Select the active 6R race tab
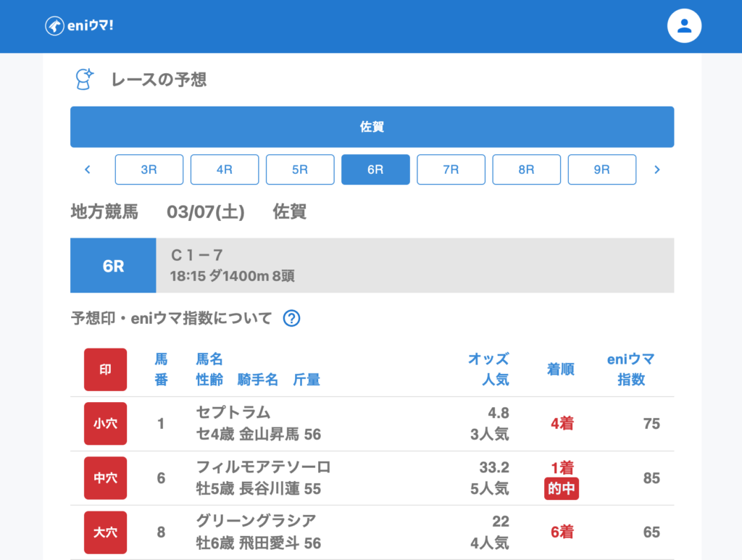 pyautogui.click(x=375, y=170)
